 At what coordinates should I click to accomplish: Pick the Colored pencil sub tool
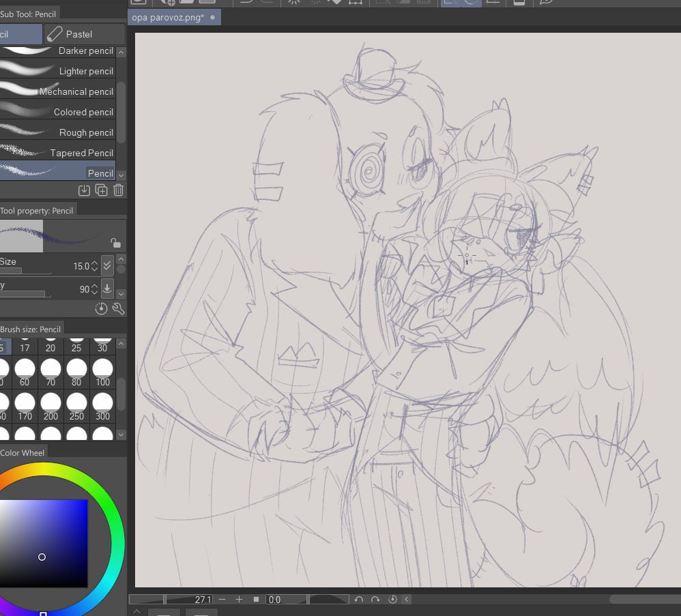(57, 112)
